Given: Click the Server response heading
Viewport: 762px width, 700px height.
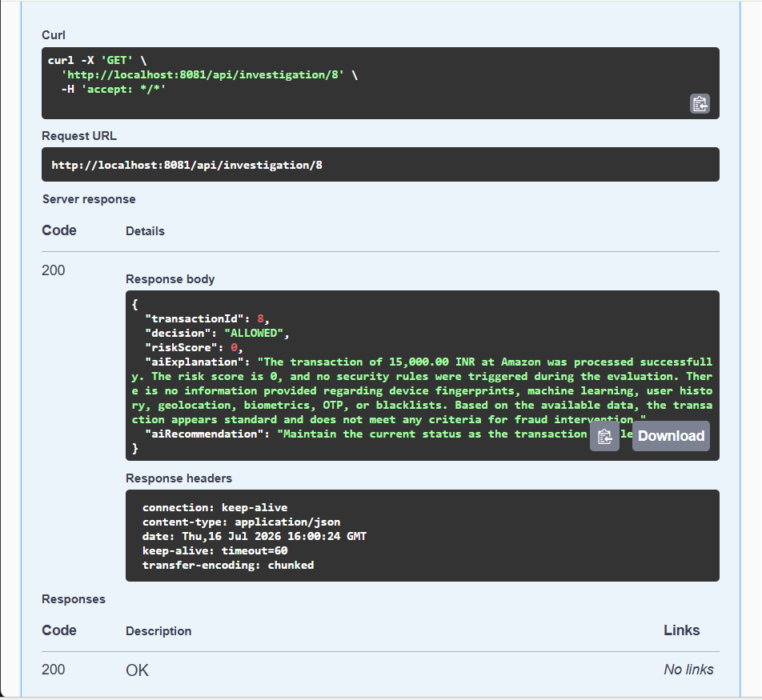Looking at the screenshot, I should pyautogui.click(x=89, y=199).
